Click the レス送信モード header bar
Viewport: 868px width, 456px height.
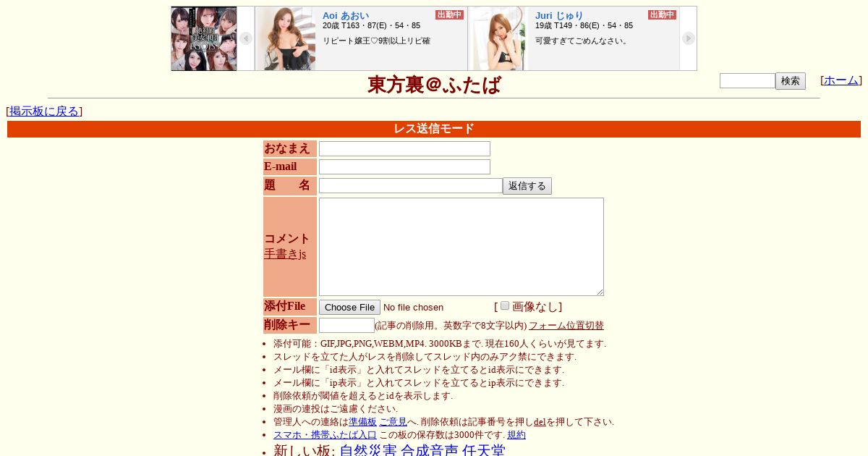coord(434,129)
